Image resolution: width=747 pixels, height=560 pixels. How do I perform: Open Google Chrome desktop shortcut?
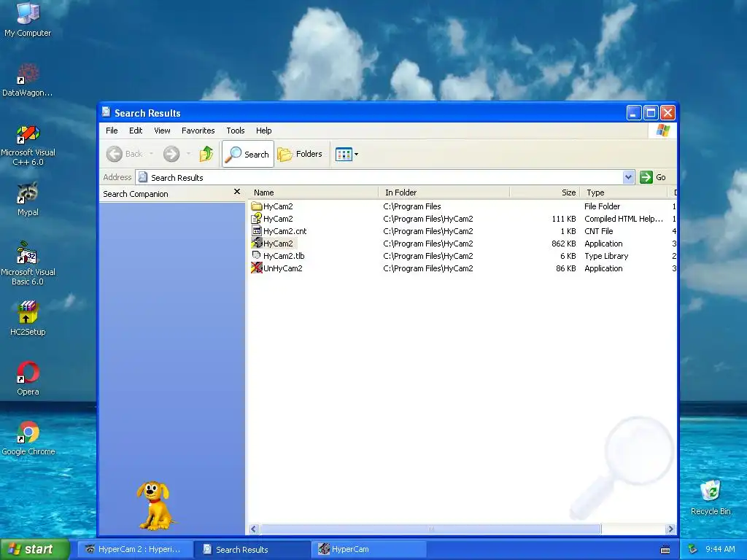(28, 438)
